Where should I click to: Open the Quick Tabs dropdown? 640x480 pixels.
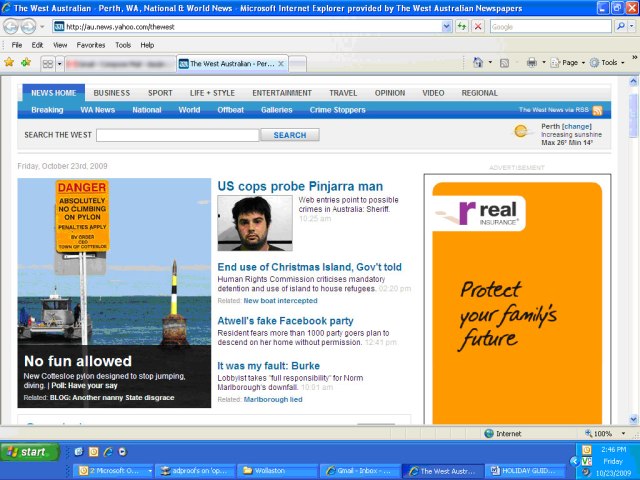point(60,63)
